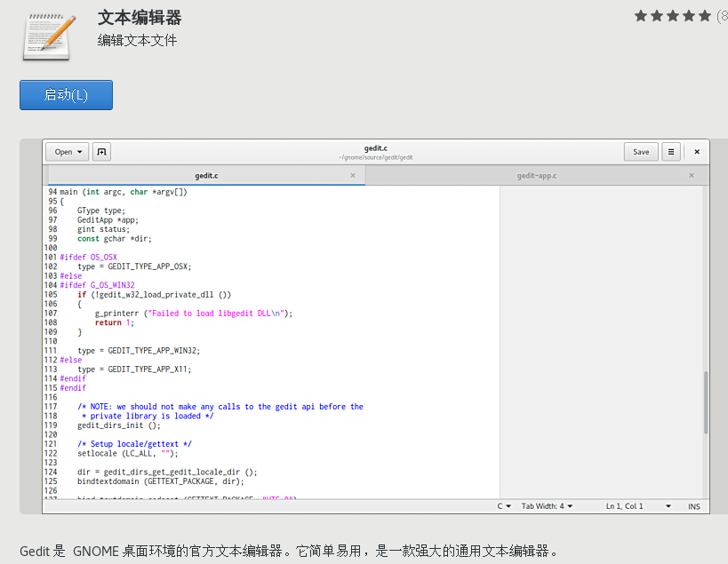Open the C language dropdown in status bar

click(x=504, y=506)
